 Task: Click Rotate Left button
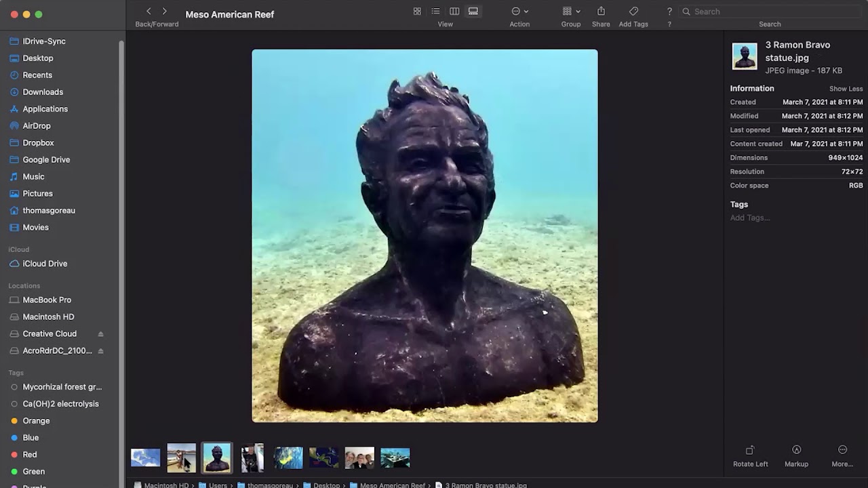click(x=750, y=456)
